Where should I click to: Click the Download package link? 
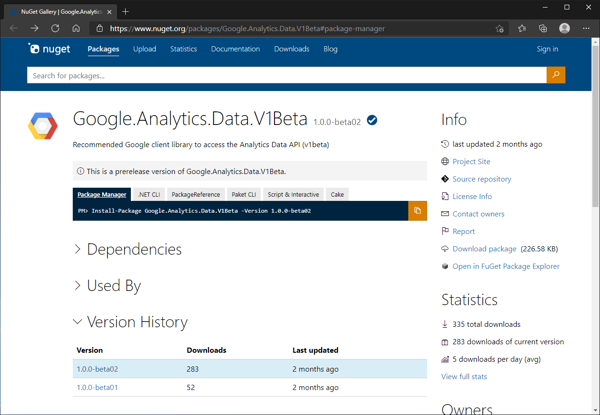tap(484, 249)
